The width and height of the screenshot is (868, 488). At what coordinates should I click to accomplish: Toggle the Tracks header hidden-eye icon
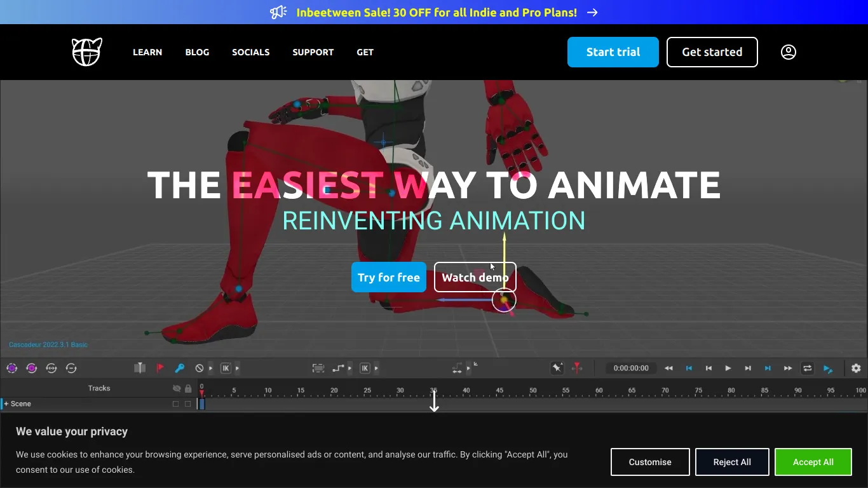[x=177, y=388]
